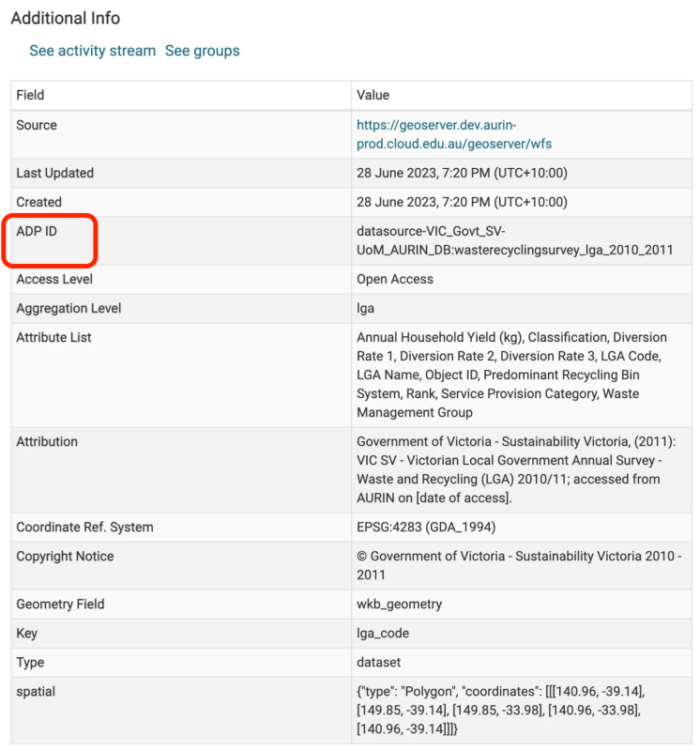
Task: Select the Open Access value cell
Action: [395, 279]
